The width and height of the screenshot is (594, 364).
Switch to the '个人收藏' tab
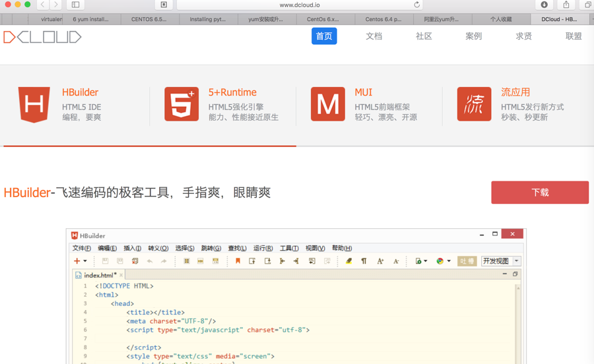coord(501,19)
